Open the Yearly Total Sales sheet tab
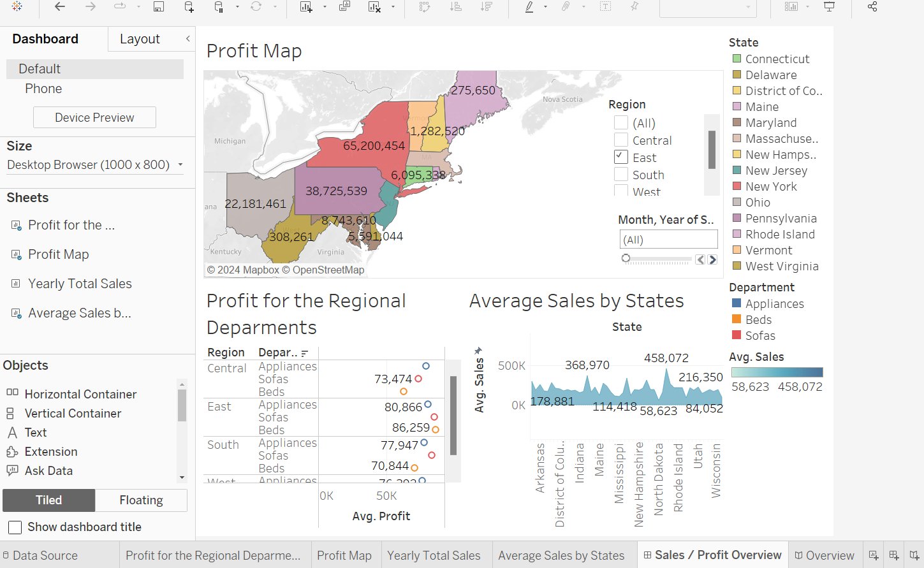 click(434, 555)
